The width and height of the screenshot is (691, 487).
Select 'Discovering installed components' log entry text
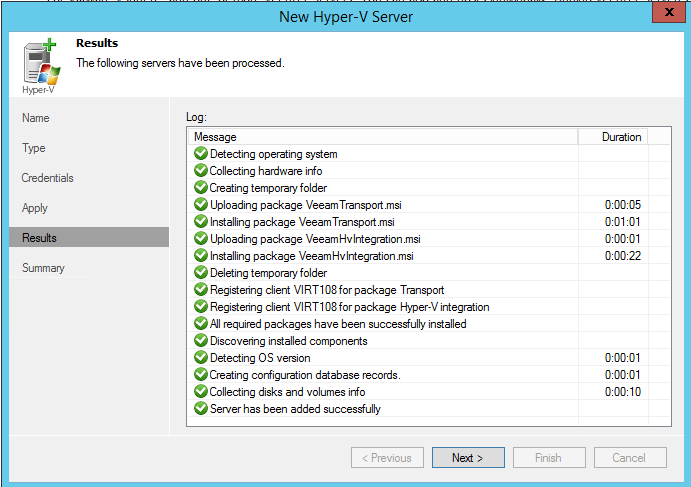click(289, 341)
